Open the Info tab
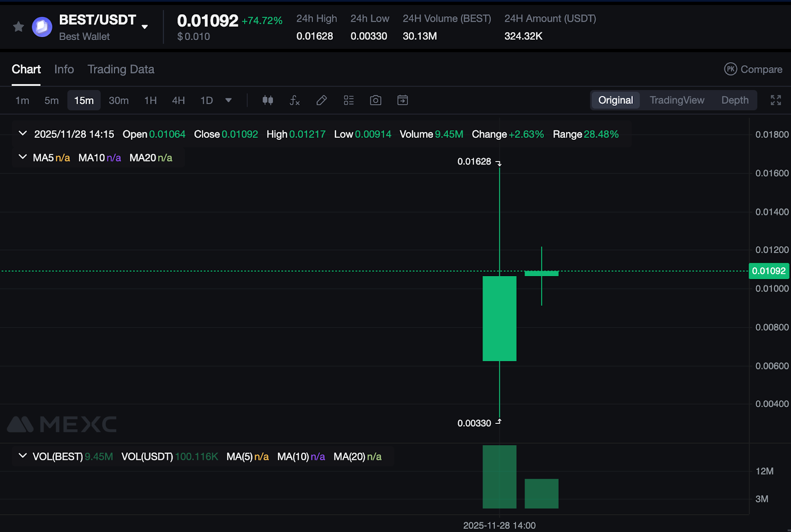The image size is (791, 532). tap(64, 69)
